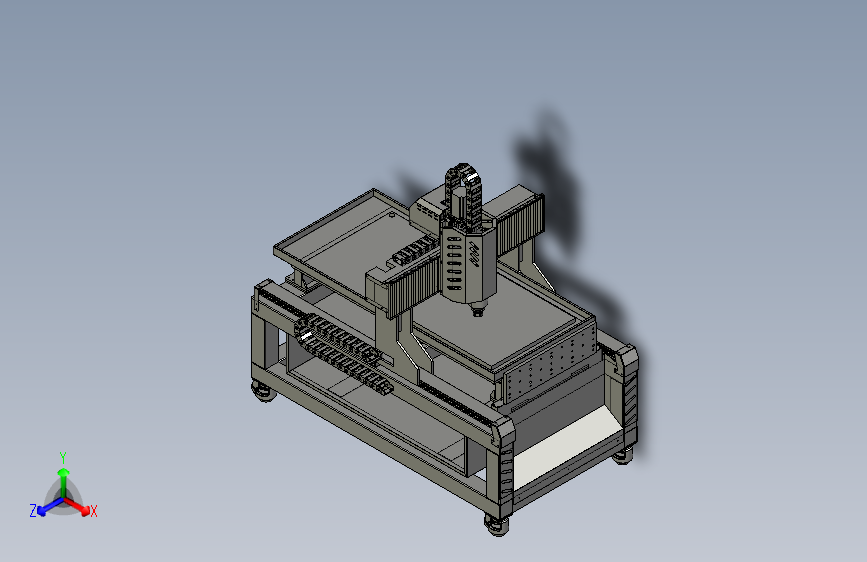Select the spindle tool tip under the head

click(477, 311)
